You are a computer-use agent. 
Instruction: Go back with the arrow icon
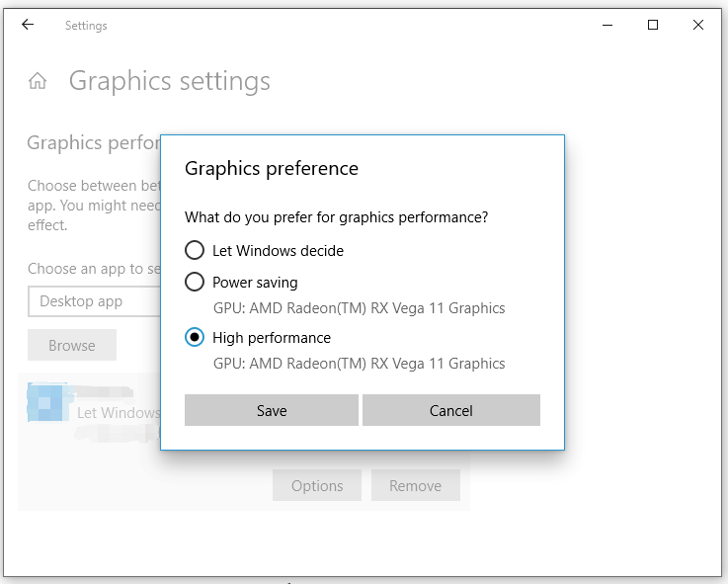(x=28, y=26)
